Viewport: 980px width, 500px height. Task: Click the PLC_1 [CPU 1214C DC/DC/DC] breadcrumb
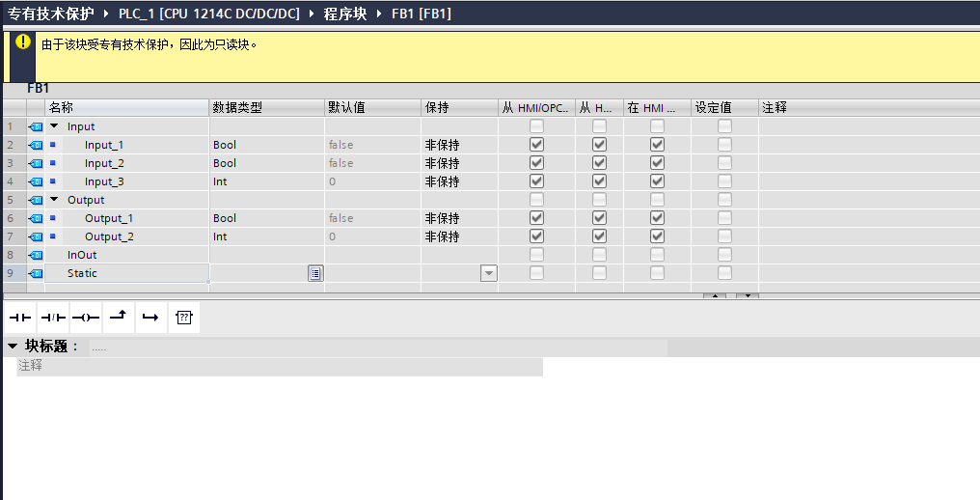pyautogui.click(x=209, y=14)
